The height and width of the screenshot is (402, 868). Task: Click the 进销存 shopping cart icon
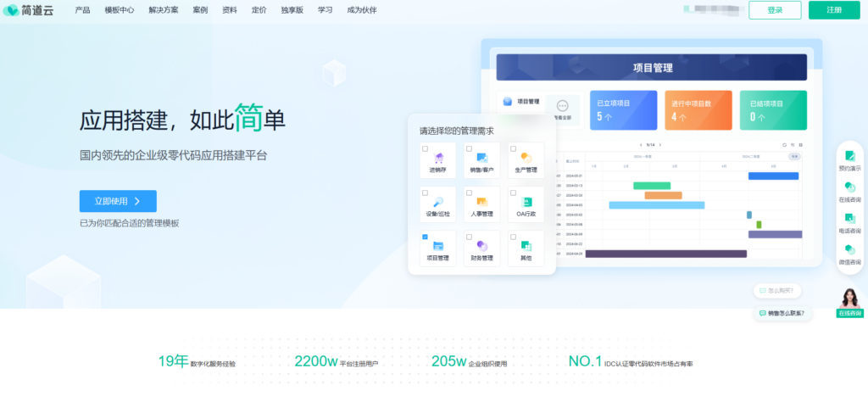pyautogui.click(x=438, y=158)
